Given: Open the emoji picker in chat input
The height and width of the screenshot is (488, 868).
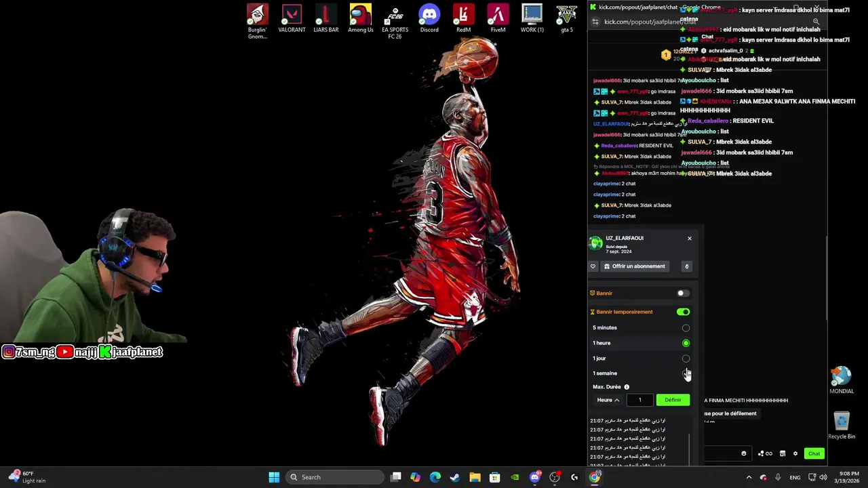Looking at the screenshot, I should point(744,453).
